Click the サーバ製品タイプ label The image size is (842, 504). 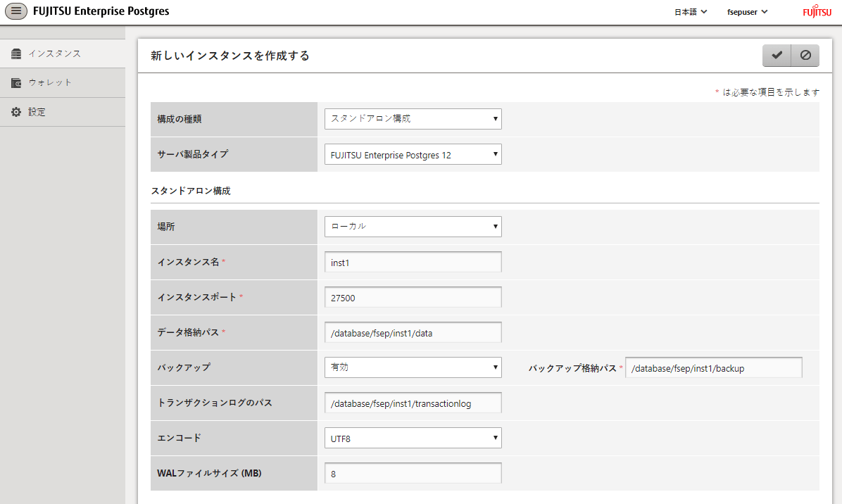point(193,155)
